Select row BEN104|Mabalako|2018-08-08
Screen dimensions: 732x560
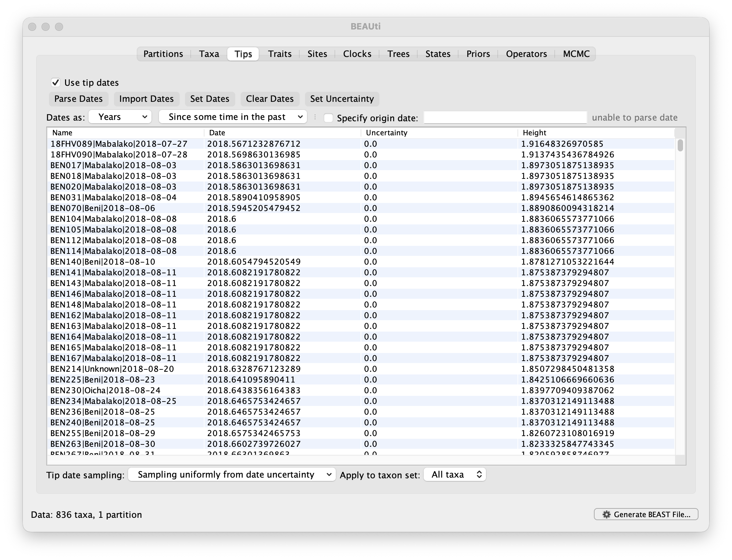pos(361,219)
